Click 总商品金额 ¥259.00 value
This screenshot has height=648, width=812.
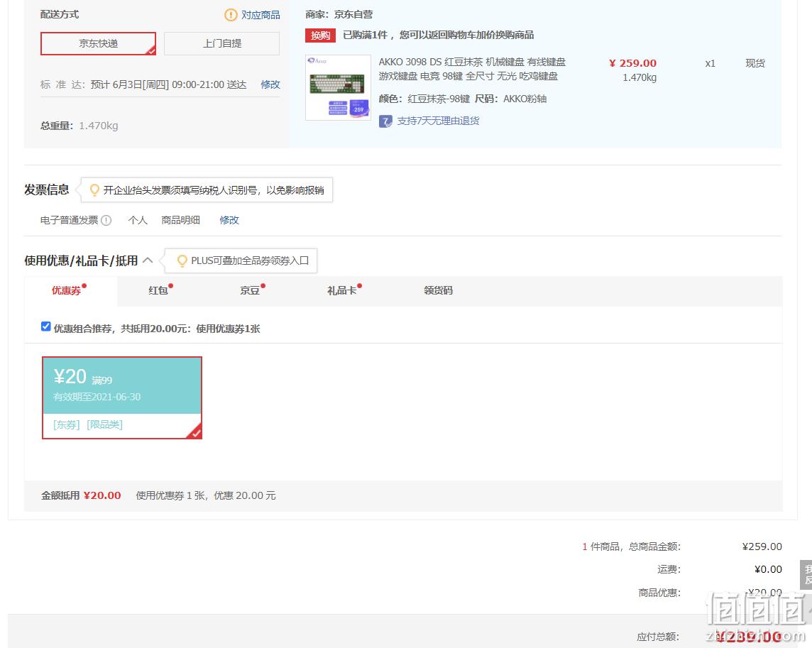click(x=762, y=547)
